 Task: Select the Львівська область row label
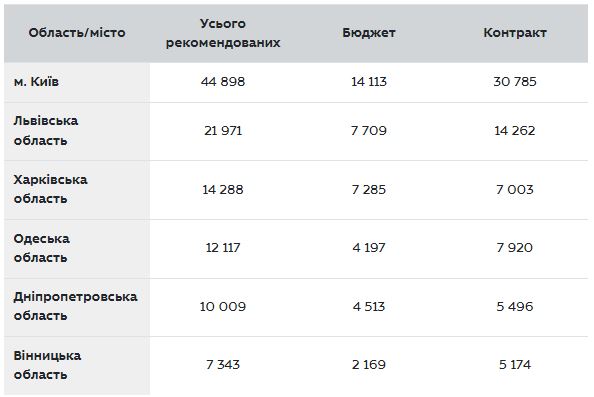[x=46, y=131]
